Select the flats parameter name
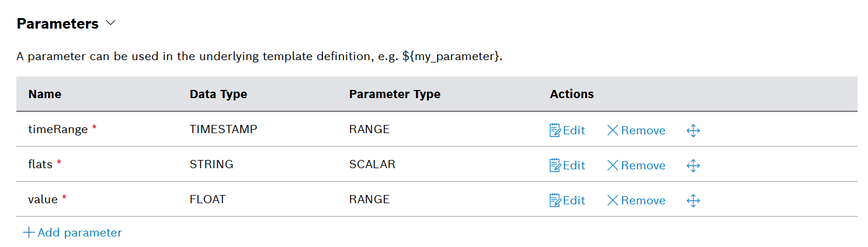 pos(40,165)
